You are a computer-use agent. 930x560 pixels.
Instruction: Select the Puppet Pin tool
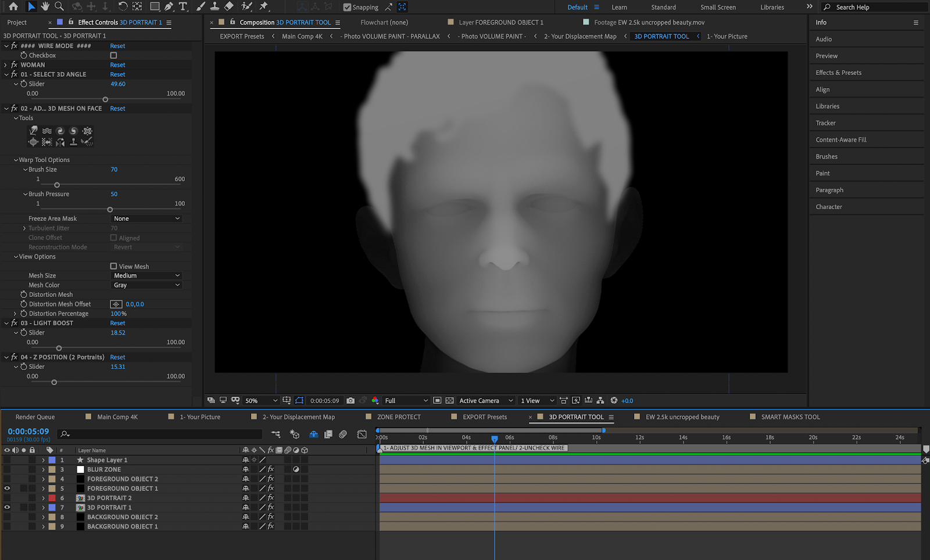coord(264,6)
